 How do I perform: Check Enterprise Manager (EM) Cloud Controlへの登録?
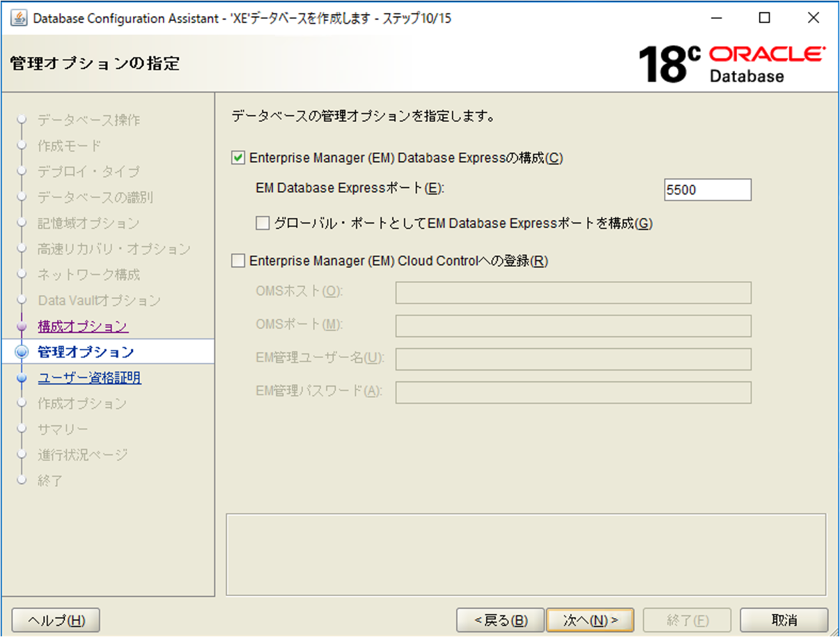click(238, 260)
